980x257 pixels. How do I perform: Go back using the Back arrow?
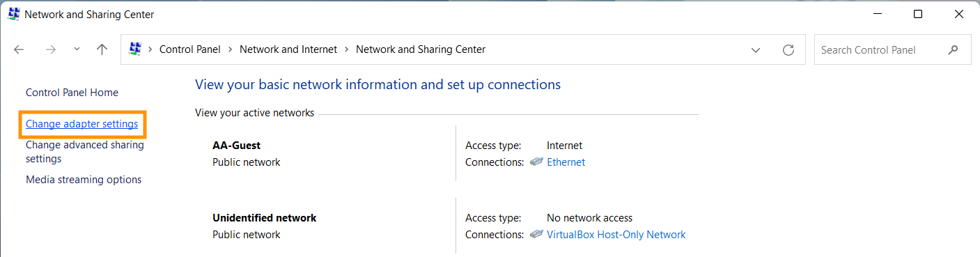(19, 49)
